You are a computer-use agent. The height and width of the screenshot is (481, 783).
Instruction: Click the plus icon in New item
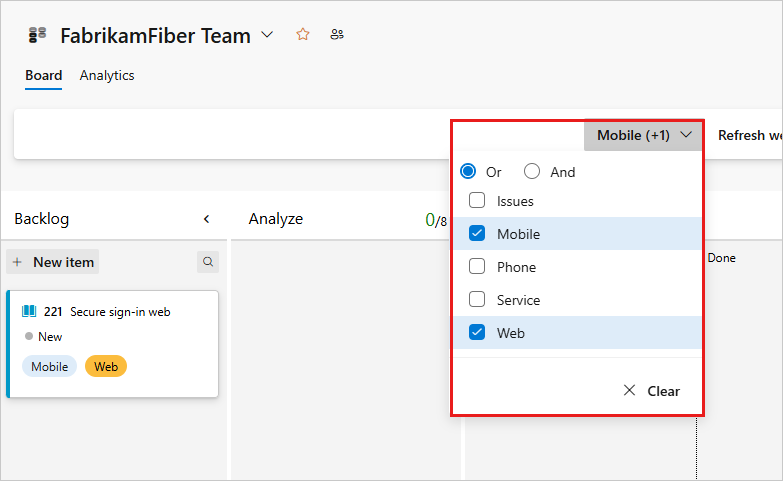pyautogui.click(x=17, y=262)
